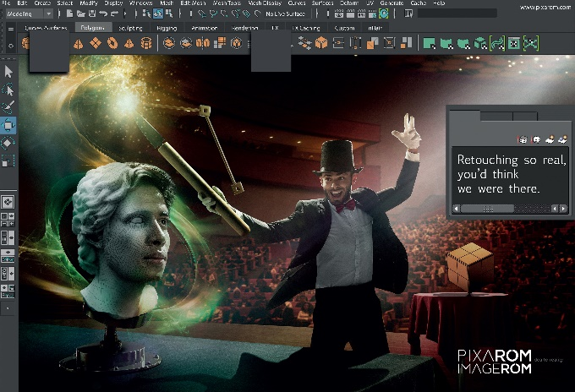Viewport: 575px width, 392px height.
Task: Toggle select by object type mode
Action: [x=158, y=14]
